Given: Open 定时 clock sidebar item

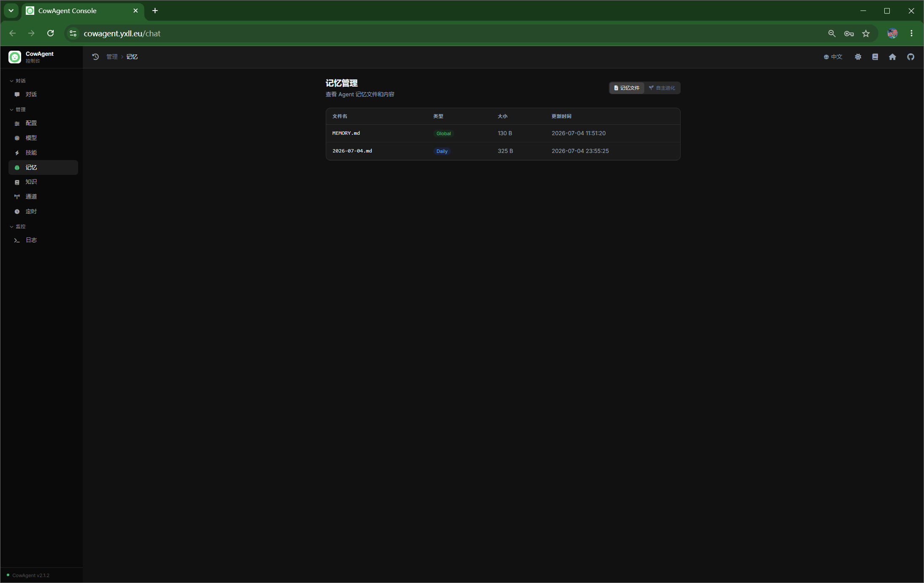Looking at the screenshot, I should pyautogui.click(x=43, y=212).
